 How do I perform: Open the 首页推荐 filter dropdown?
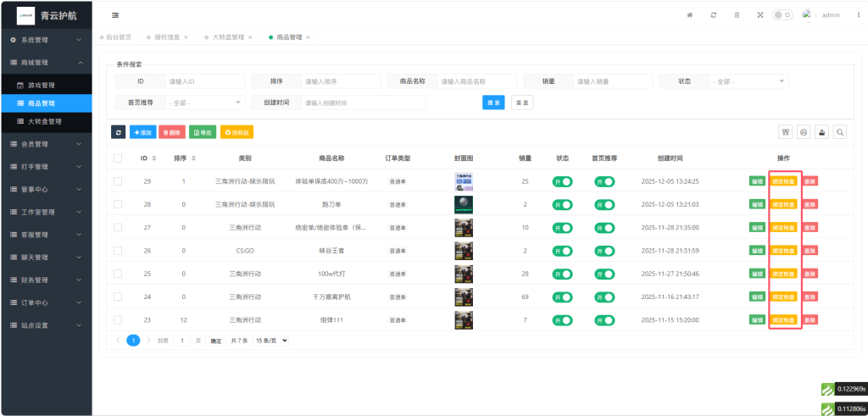tap(205, 103)
